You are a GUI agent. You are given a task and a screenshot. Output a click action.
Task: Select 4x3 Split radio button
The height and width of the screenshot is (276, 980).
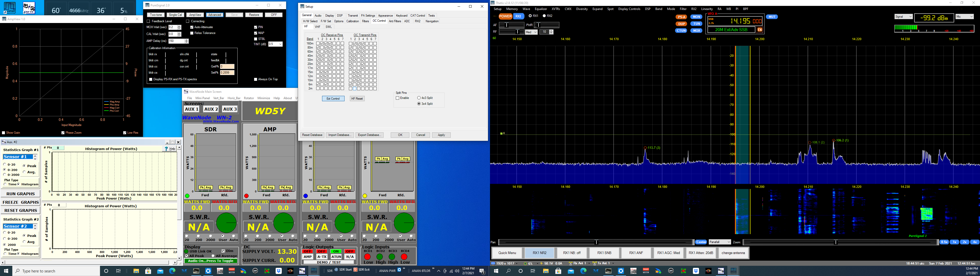tap(419, 98)
